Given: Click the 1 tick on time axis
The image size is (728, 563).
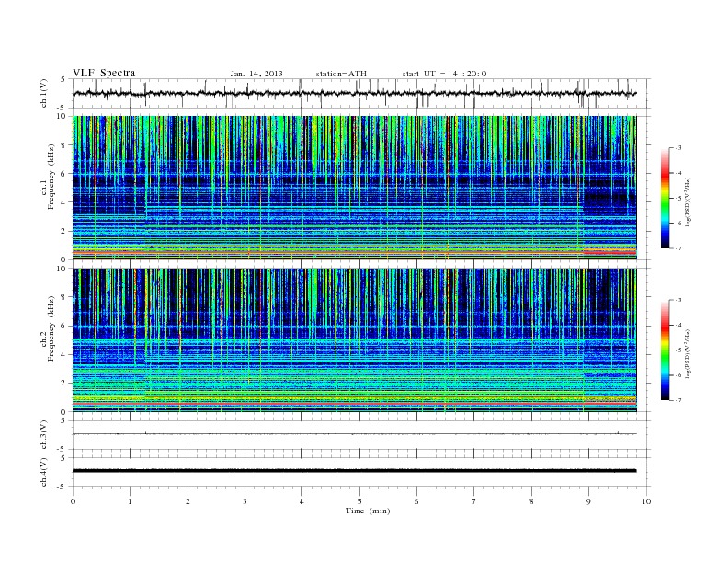Looking at the screenshot, I should point(131,501).
